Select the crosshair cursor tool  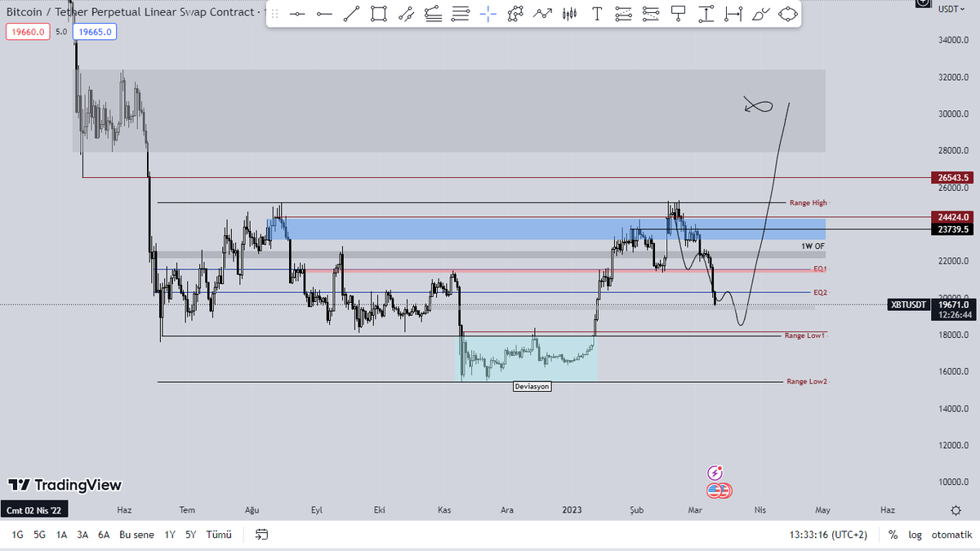488,14
